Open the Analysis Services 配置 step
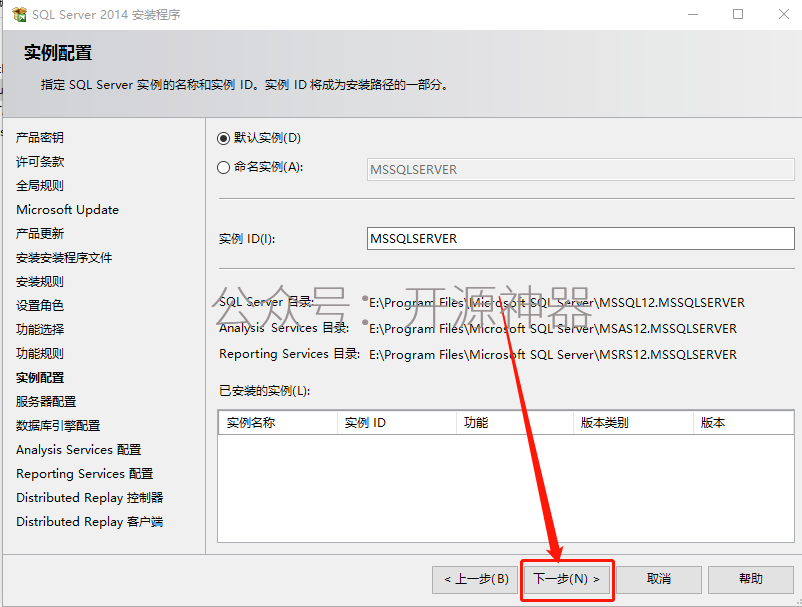The image size is (802, 607). coord(79,450)
